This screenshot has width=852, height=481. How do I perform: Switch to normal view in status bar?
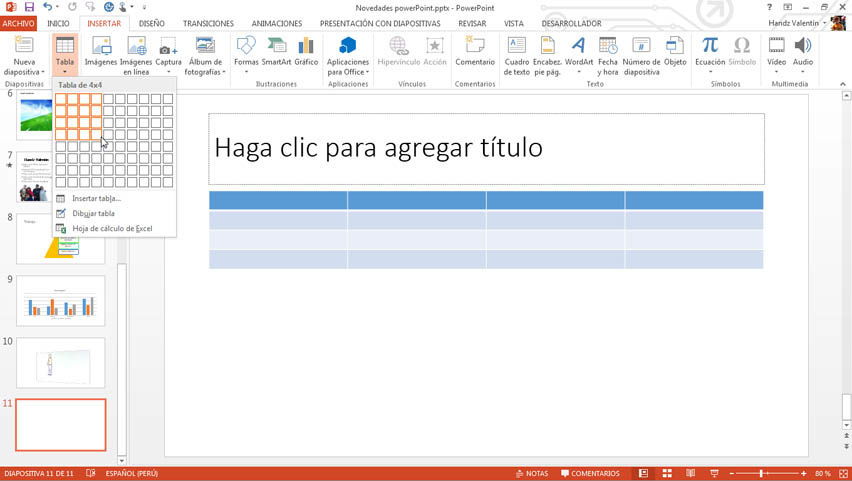click(643, 473)
